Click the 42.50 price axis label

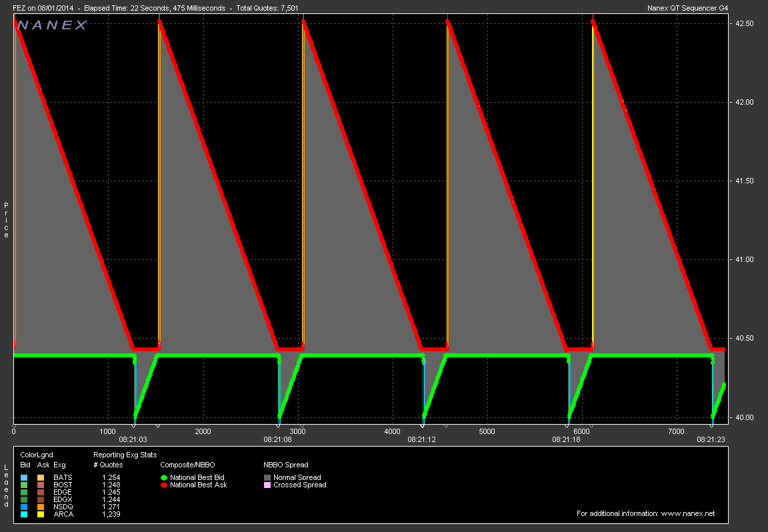745,23
